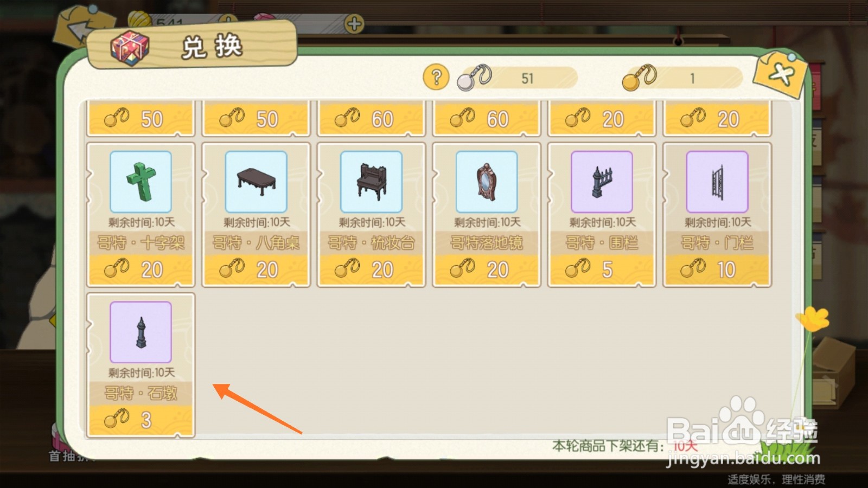Close the exchange panel with X
The height and width of the screenshot is (488, 868).
point(780,74)
